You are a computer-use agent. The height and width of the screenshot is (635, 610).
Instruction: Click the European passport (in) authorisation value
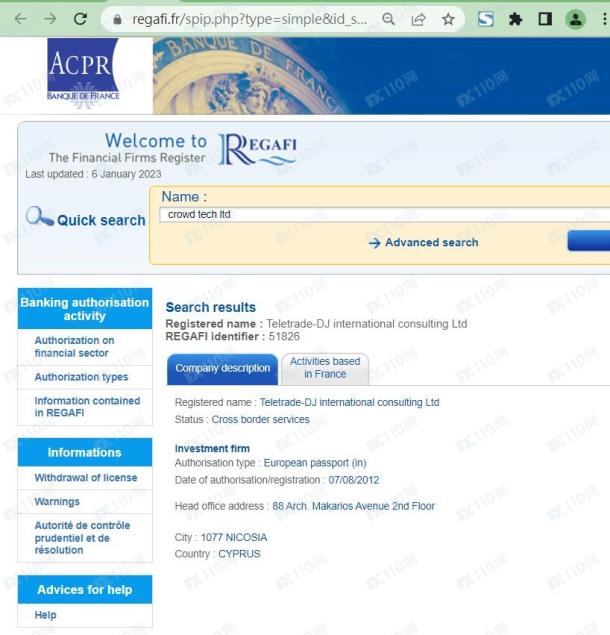click(315, 463)
